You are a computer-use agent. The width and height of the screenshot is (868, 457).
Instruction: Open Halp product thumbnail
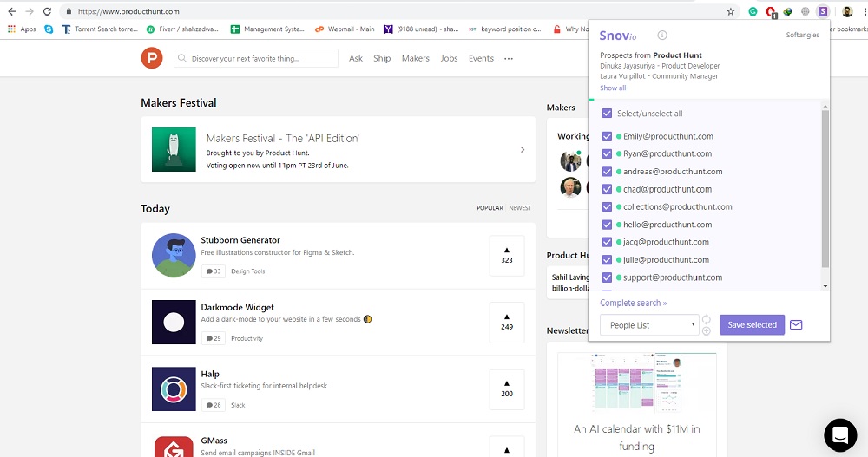(x=174, y=388)
